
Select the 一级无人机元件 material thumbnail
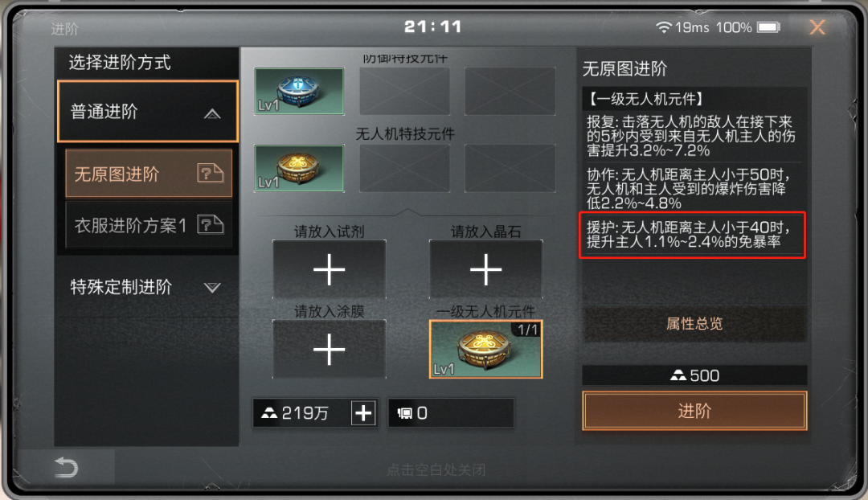[485, 350]
